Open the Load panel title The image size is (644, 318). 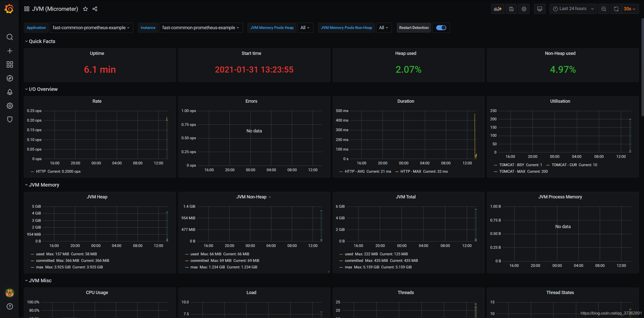click(x=251, y=293)
